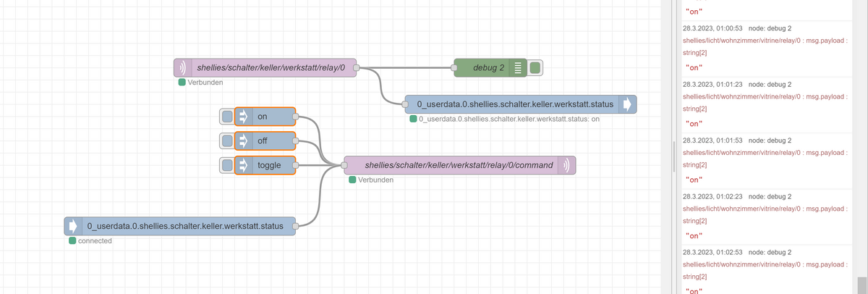Screen dimensions: 868x294
Task: Click the arrow icon of the 'on' inject node
Action: point(244,116)
